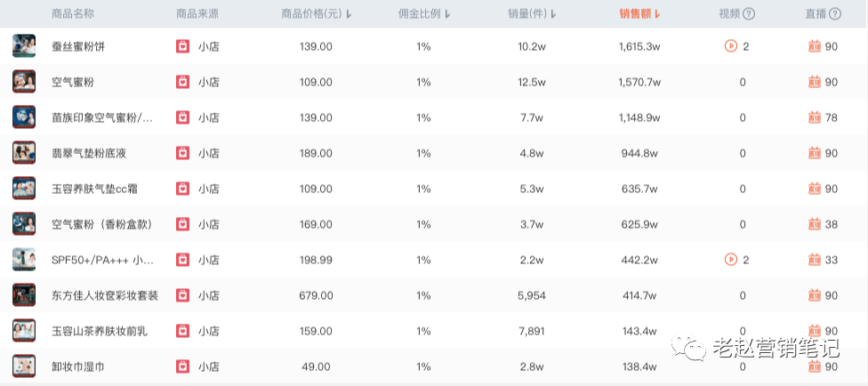Click the help icon next to 视频 header
This screenshot has height=386, width=868.
coord(749,13)
